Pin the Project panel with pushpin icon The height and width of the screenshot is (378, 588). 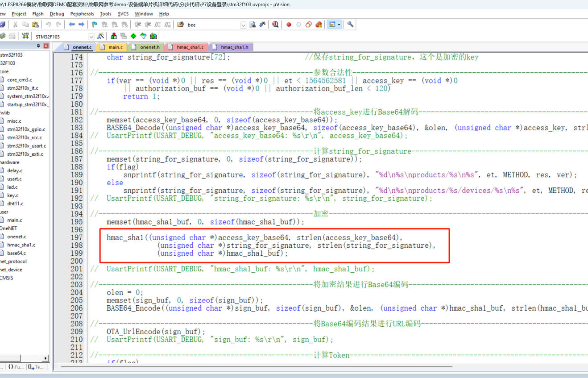(38, 46)
